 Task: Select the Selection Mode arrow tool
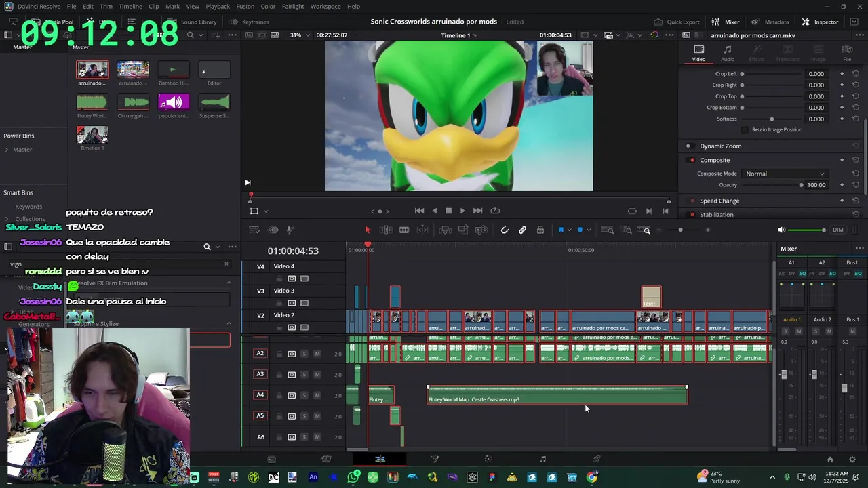[x=368, y=230]
